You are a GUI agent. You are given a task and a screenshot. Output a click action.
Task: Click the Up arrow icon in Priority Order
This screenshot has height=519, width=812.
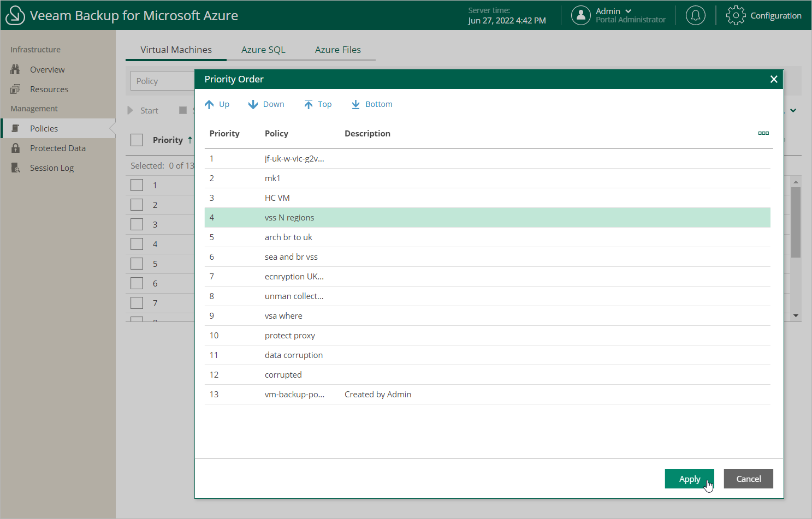coord(209,104)
